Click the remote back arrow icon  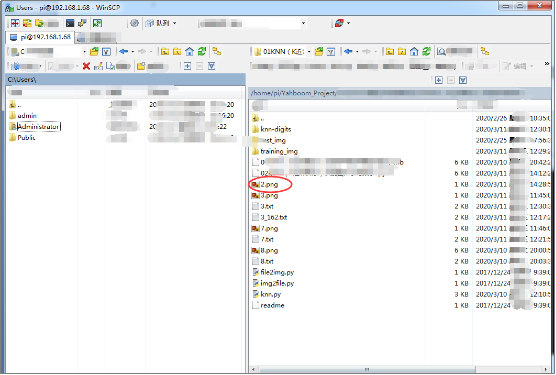click(x=348, y=52)
